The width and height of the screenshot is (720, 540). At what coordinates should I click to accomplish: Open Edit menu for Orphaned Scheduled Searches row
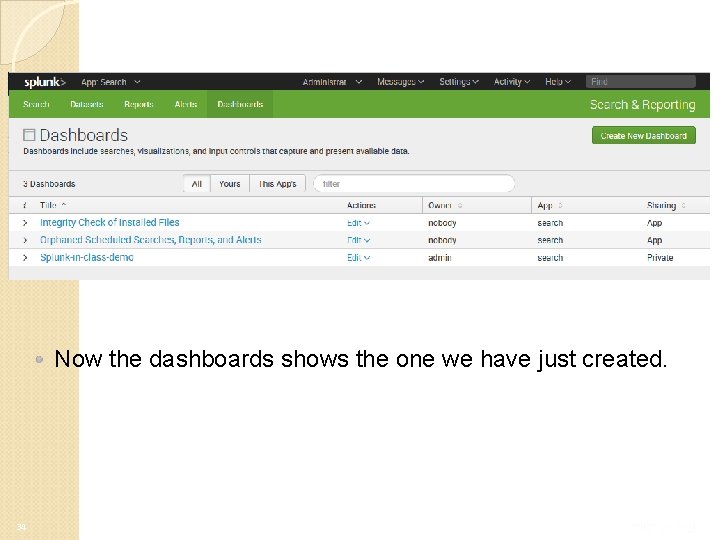(x=358, y=240)
